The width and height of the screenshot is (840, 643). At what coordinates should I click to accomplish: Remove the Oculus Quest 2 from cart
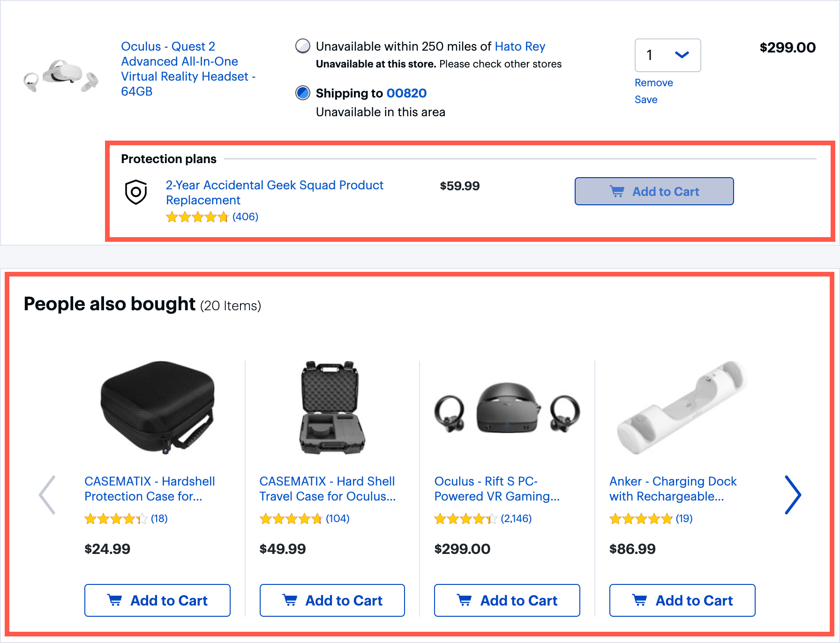click(653, 82)
